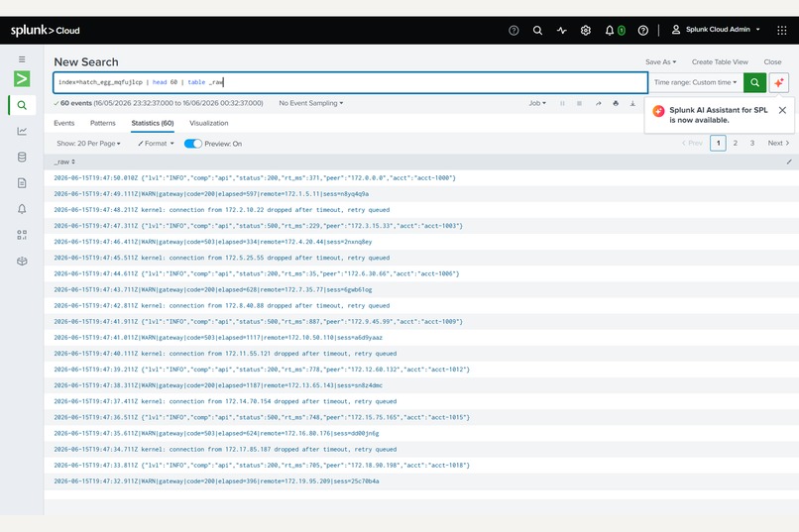Click the green Splunk app logo icon
The height and width of the screenshot is (532, 799).
(x=22, y=79)
